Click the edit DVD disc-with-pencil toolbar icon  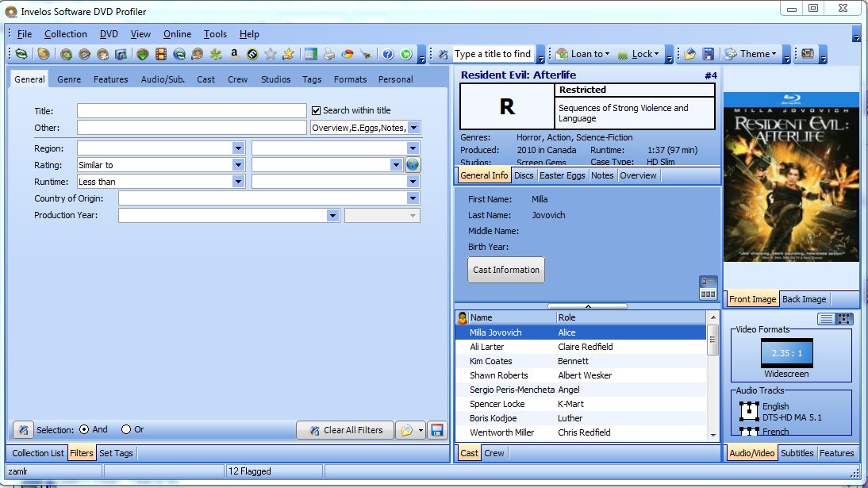(84, 54)
